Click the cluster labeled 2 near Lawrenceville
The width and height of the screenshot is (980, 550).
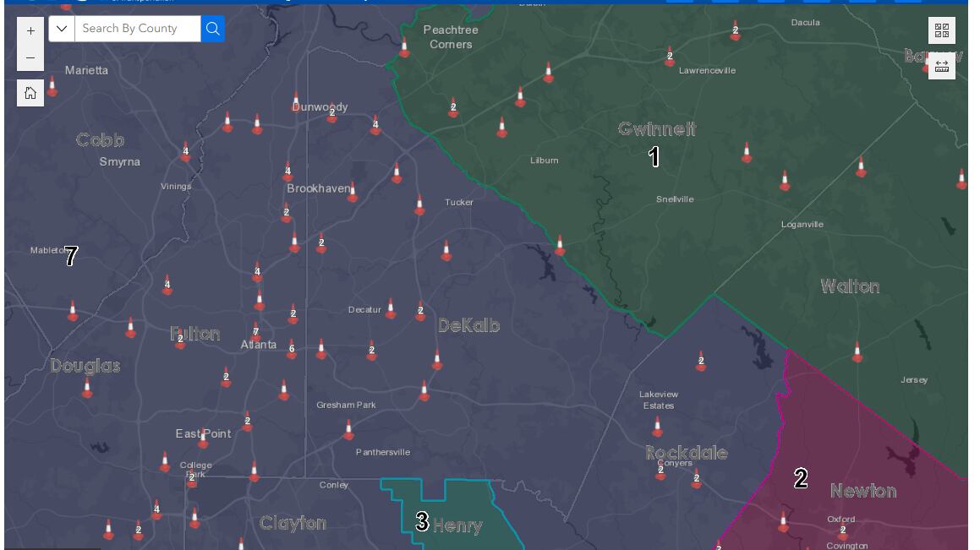point(670,58)
